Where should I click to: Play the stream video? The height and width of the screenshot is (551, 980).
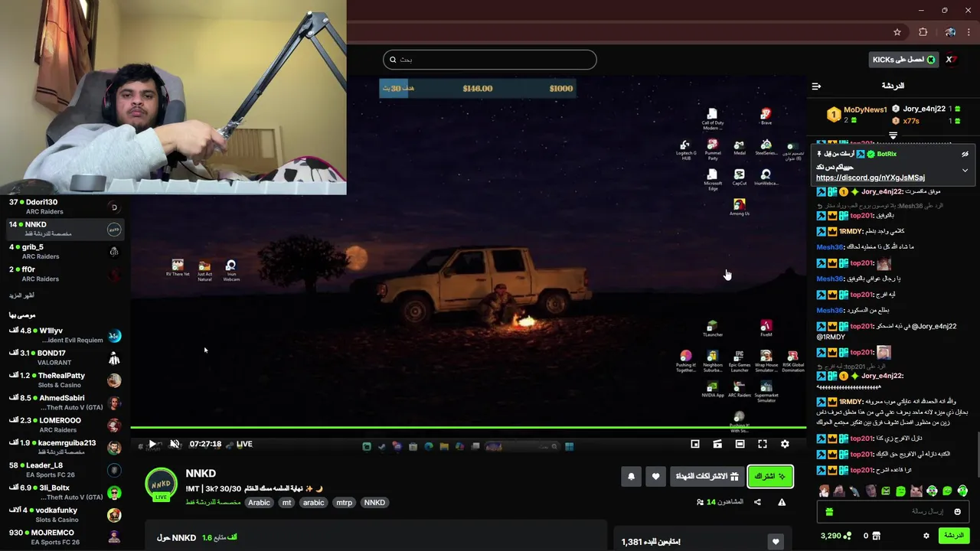[152, 444]
